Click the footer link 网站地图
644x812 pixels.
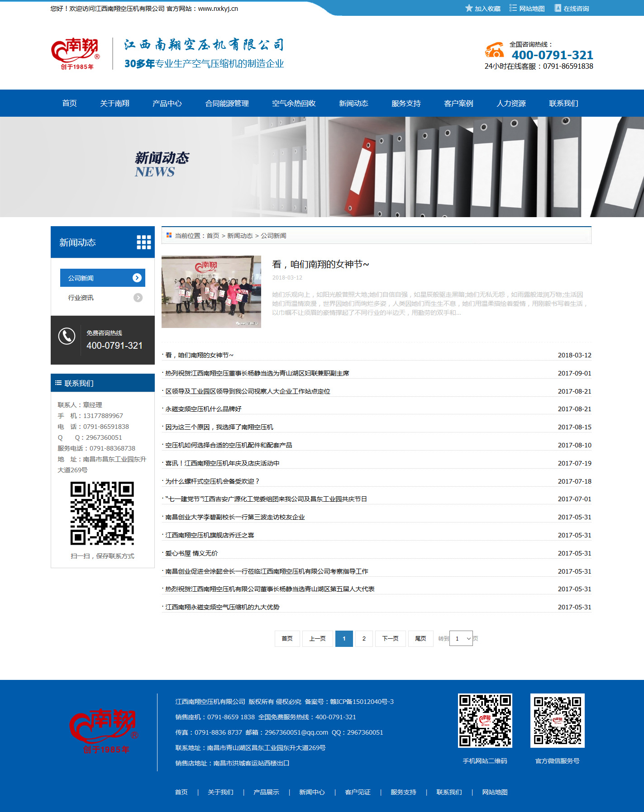495,792
